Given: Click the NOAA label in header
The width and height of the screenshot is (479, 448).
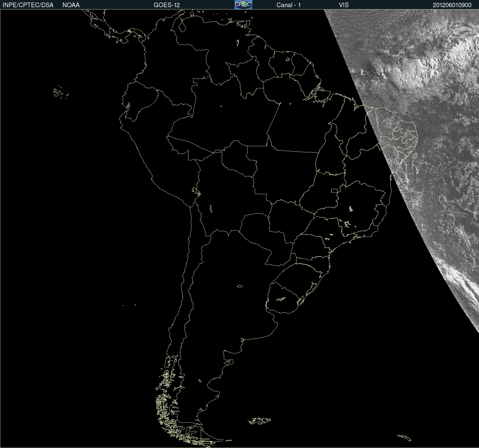Looking at the screenshot, I should click(x=71, y=5).
